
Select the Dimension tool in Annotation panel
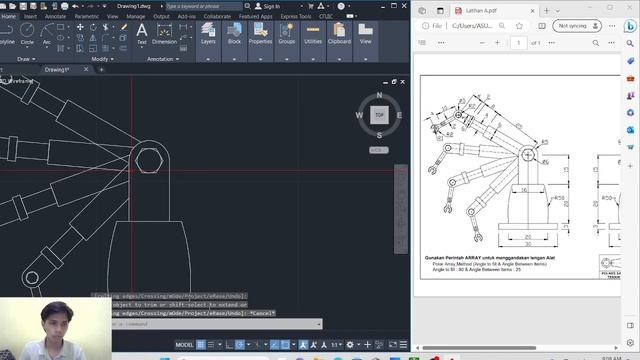tap(164, 33)
